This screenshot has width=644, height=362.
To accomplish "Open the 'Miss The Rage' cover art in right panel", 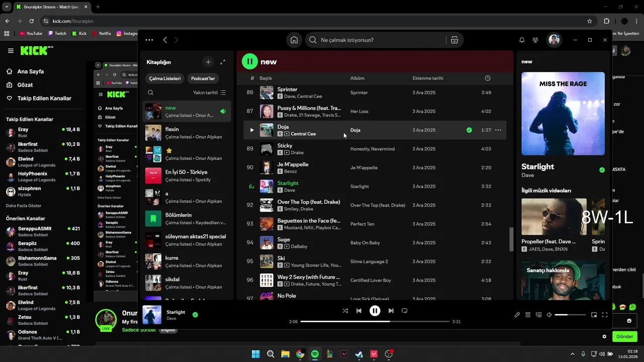I will pos(563,114).
